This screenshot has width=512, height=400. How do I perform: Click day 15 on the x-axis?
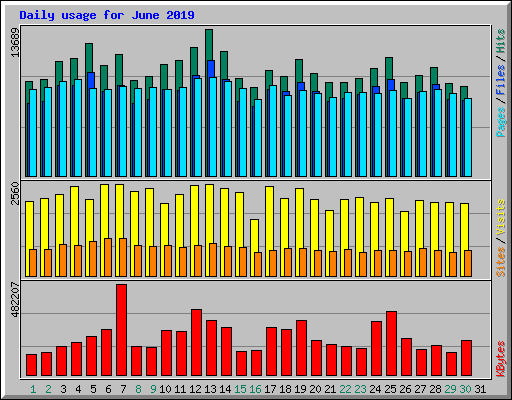click(240, 389)
